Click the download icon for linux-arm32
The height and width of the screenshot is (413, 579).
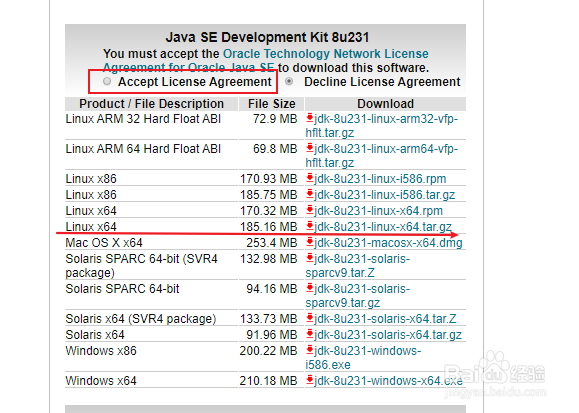(x=309, y=118)
